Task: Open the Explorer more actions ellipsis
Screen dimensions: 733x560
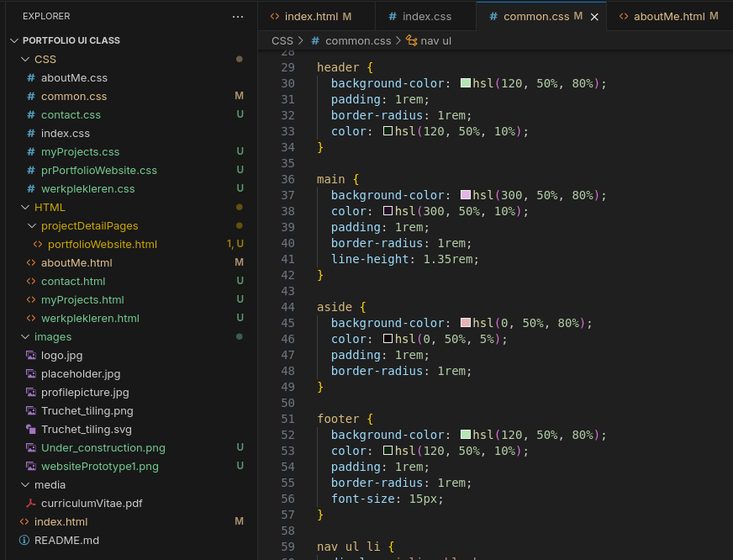Action: click(x=238, y=17)
